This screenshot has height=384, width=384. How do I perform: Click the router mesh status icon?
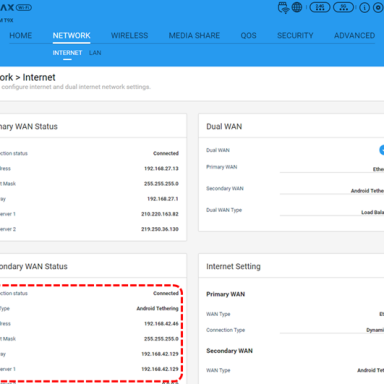coord(283,8)
